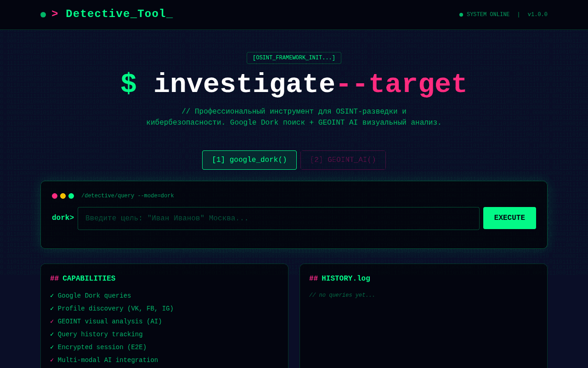Viewport: 588px width, 368px height.
Task: Click the 'Google Dork queries' list item
Action: 90,296
